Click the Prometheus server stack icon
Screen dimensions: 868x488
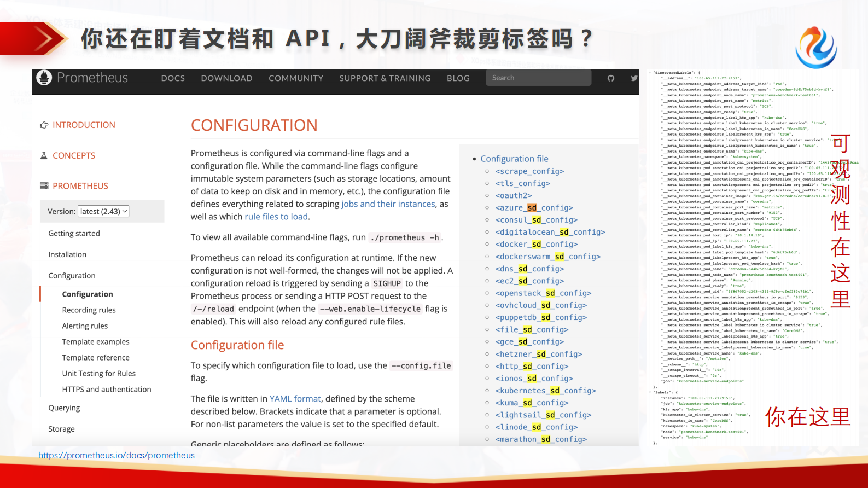44,186
